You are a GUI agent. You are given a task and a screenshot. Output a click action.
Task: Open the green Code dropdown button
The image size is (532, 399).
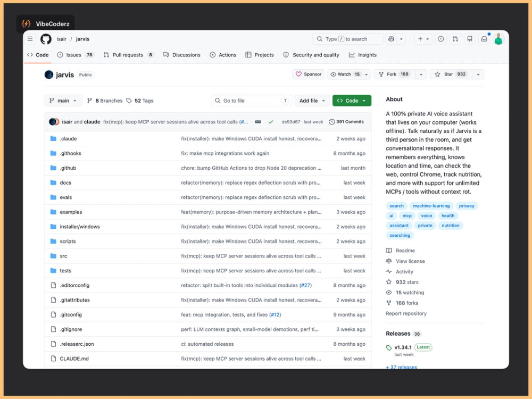click(352, 101)
